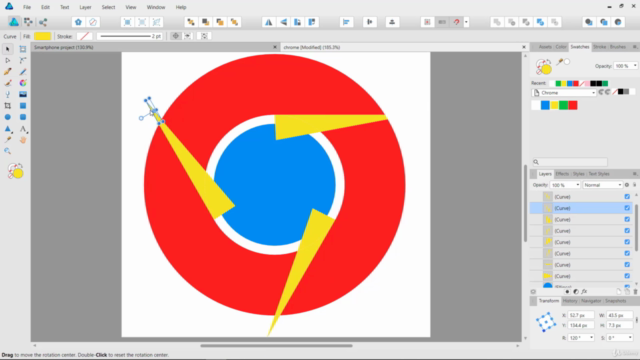
Task: Select the Pen tool
Action: pos(7,72)
